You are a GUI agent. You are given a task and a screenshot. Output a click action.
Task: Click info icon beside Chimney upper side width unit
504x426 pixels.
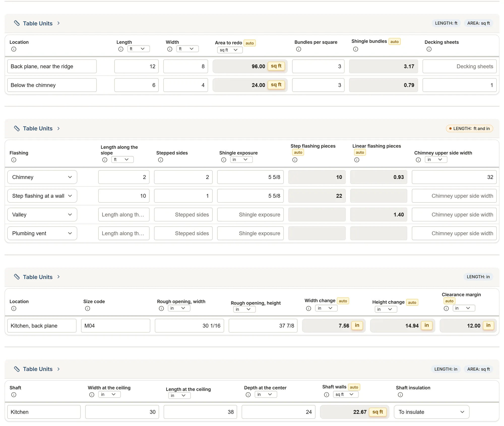[x=418, y=160]
